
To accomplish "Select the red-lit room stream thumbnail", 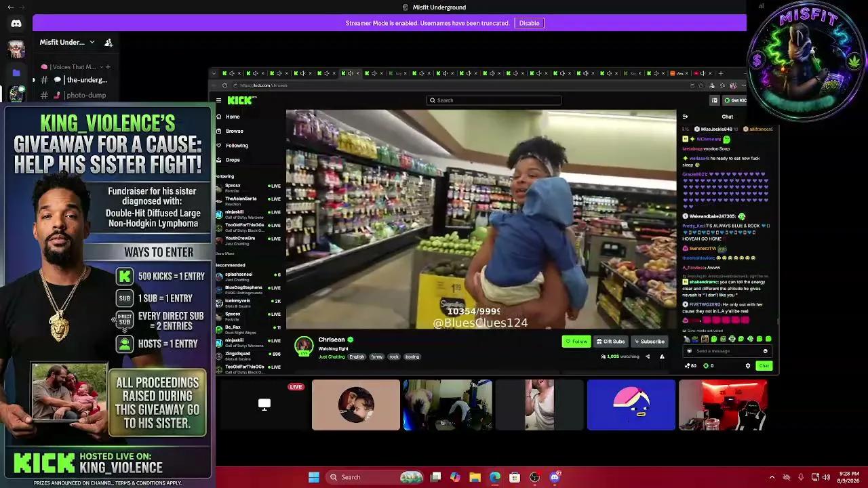I will (723, 405).
